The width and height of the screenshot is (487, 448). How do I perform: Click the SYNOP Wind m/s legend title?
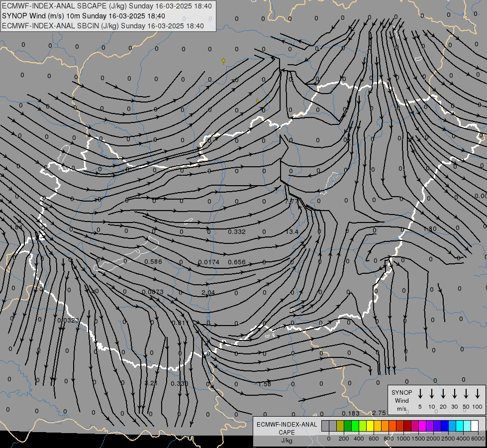401,400
